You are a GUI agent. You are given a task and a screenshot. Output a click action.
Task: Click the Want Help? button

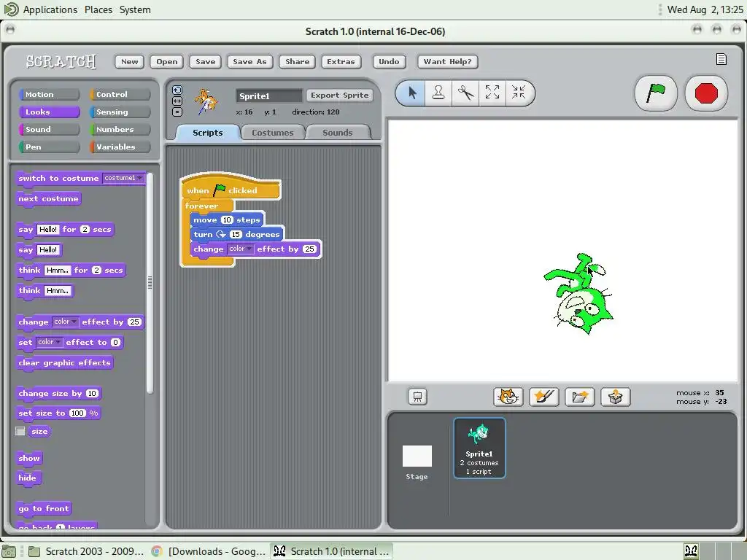tap(447, 61)
